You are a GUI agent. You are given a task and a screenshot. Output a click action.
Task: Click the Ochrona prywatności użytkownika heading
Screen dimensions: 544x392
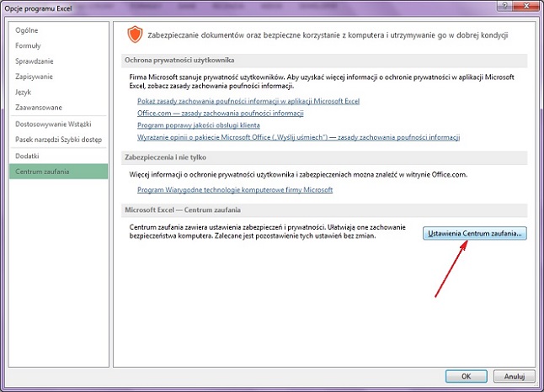tap(179, 61)
